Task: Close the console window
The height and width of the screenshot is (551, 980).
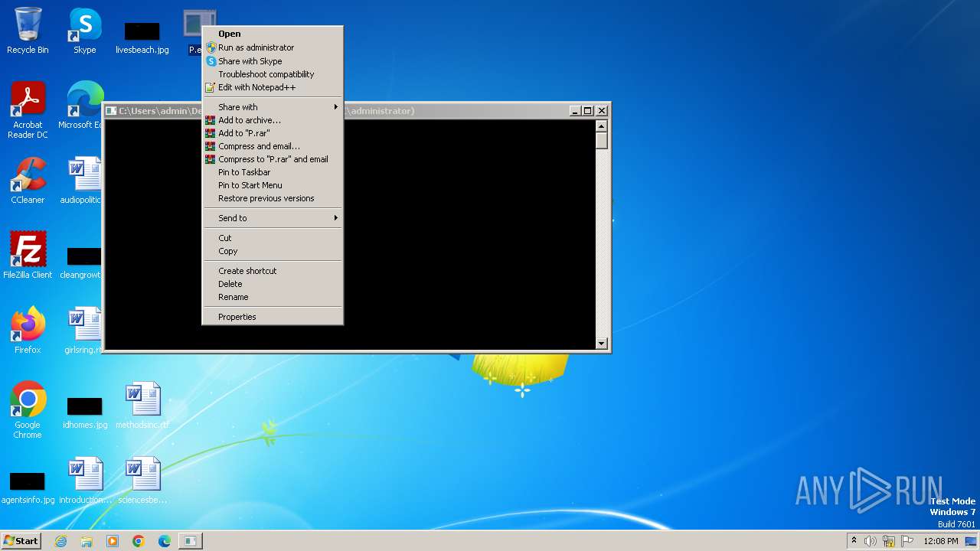Action: [x=602, y=111]
